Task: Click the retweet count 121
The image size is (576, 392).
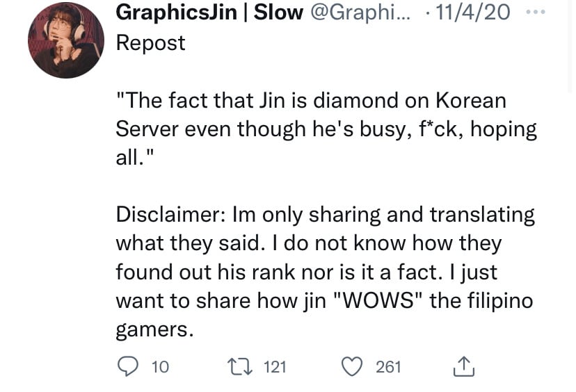Action: click(x=275, y=367)
